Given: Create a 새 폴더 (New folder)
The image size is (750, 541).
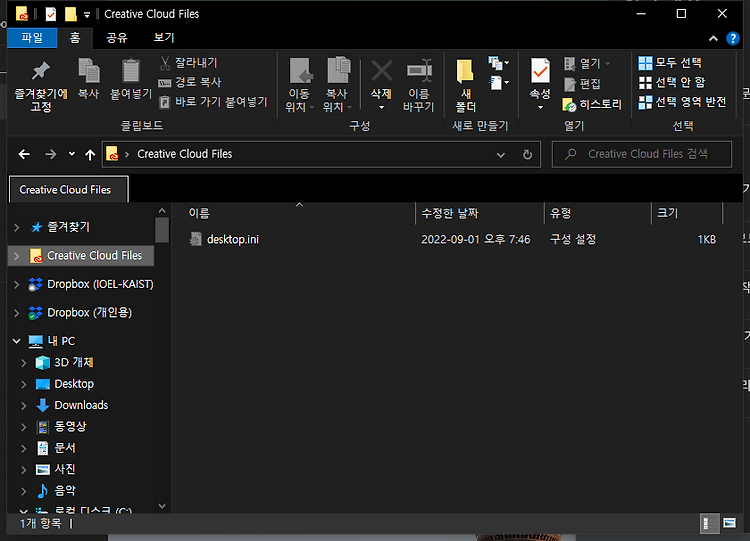Looking at the screenshot, I should pyautogui.click(x=465, y=85).
